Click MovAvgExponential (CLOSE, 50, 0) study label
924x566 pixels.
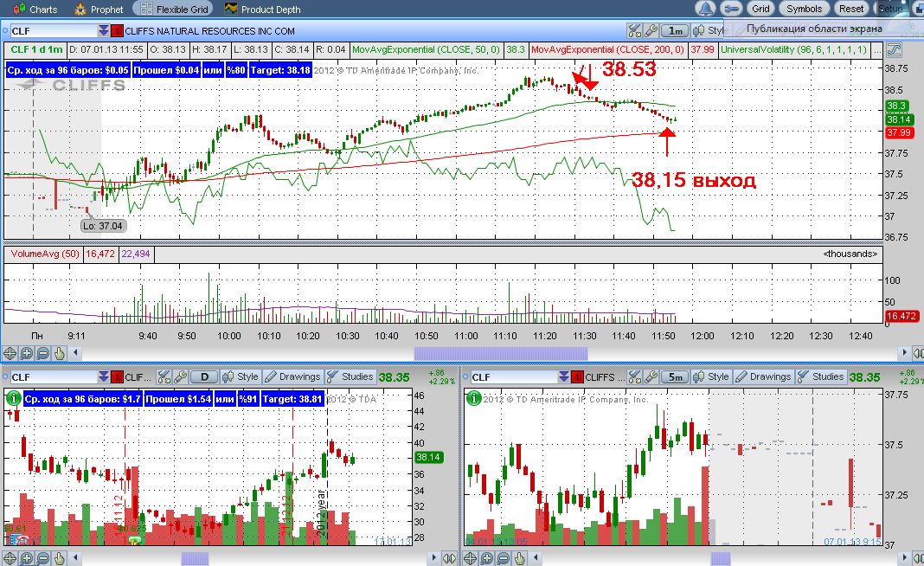point(426,49)
